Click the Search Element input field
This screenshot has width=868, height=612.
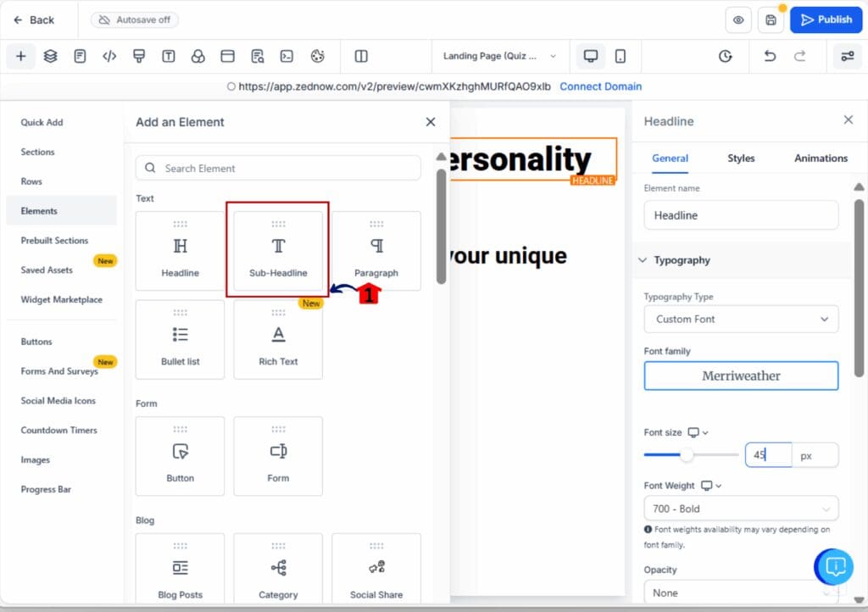(x=278, y=168)
